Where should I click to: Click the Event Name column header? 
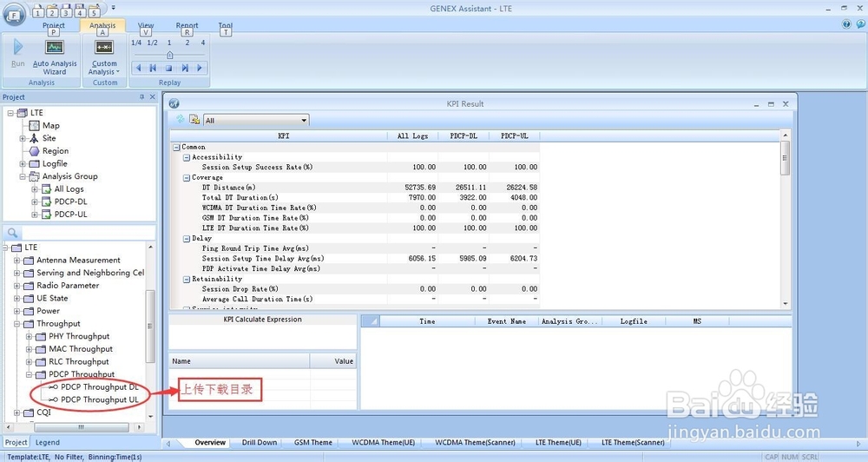click(506, 321)
